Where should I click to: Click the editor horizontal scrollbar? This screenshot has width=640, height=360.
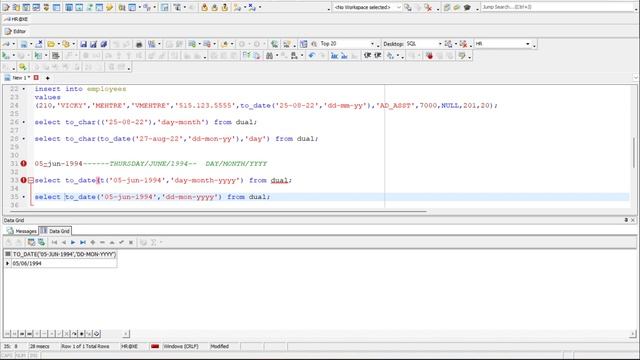pyautogui.click(x=218, y=211)
